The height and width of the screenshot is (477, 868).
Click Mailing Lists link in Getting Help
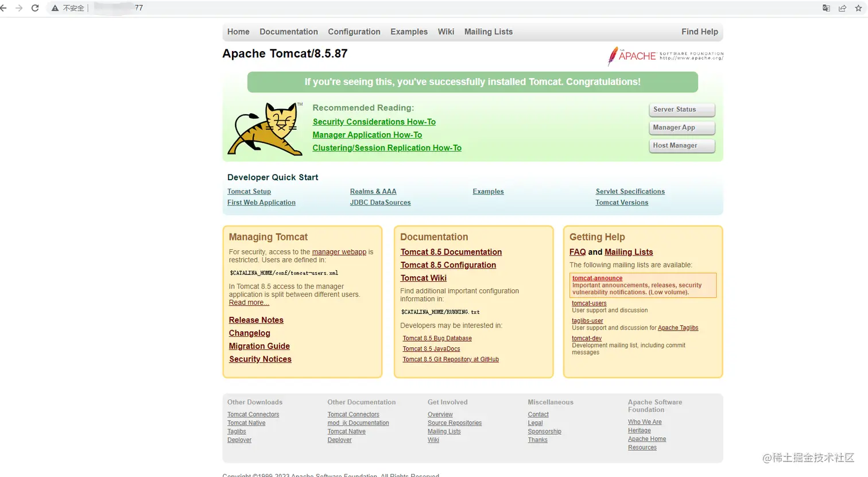[629, 252]
